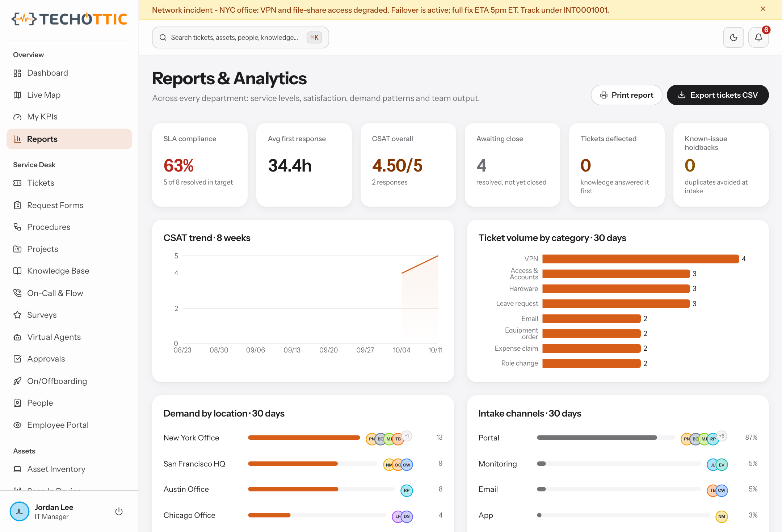Open notifications bell with 6 alerts
The height and width of the screenshot is (532, 782).
[758, 37]
